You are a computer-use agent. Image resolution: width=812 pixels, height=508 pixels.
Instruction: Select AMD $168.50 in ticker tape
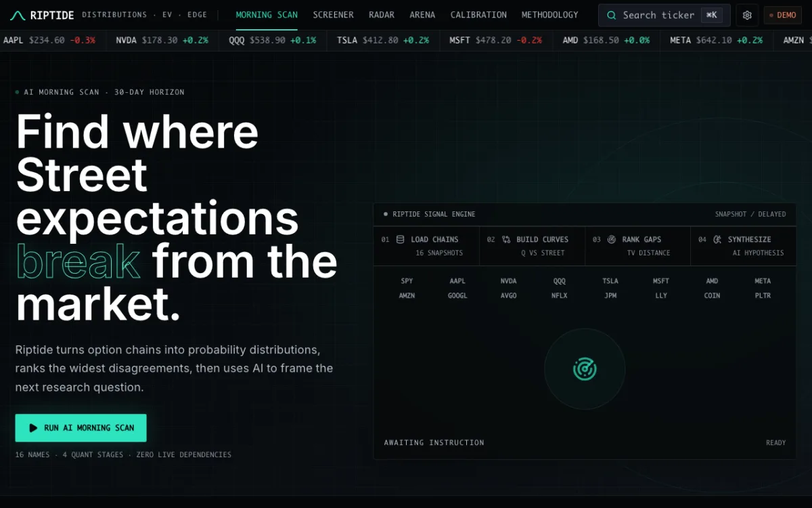(x=606, y=41)
